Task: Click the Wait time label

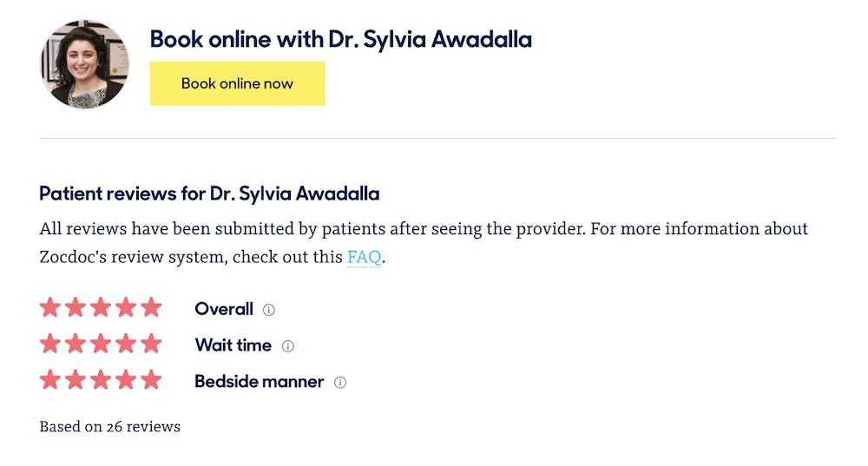Action: 233,345
